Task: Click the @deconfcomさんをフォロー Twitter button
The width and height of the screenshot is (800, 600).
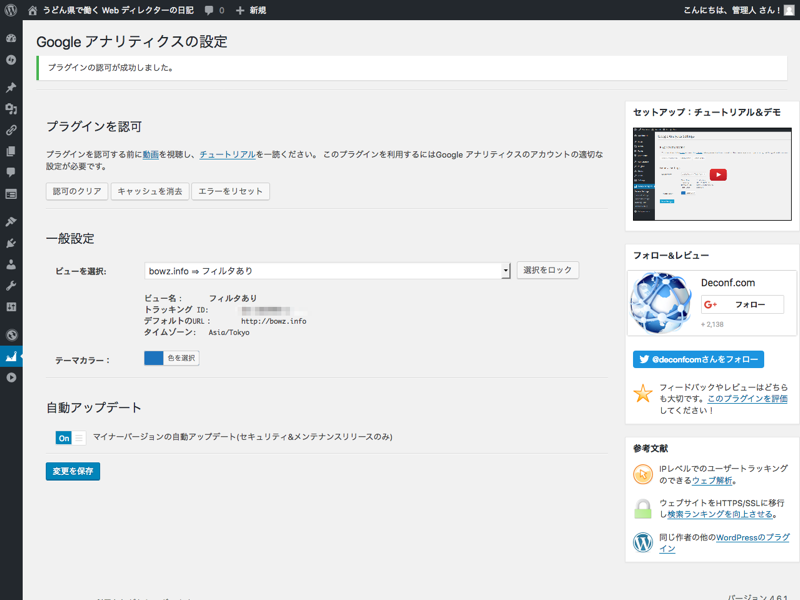Action: pyautogui.click(x=698, y=359)
